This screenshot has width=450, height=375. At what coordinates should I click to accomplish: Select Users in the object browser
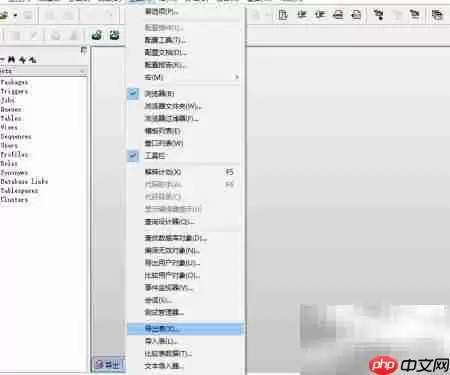pos(9,146)
